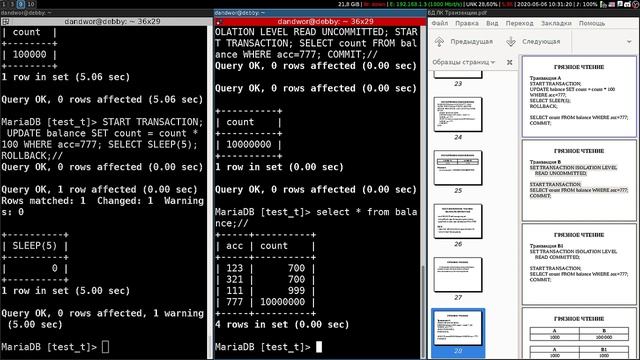Click the flag keyboard layout tray icon
The image size is (640, 360).
611,4
